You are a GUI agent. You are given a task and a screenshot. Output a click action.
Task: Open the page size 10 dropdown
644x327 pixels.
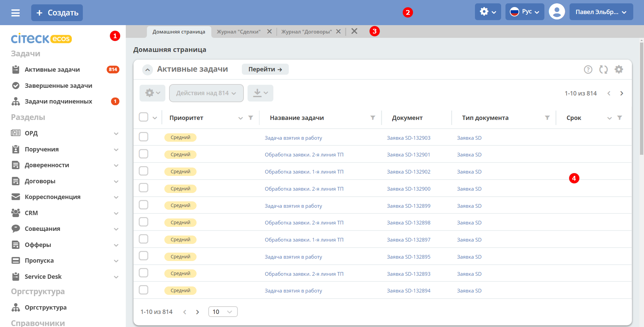223,312
